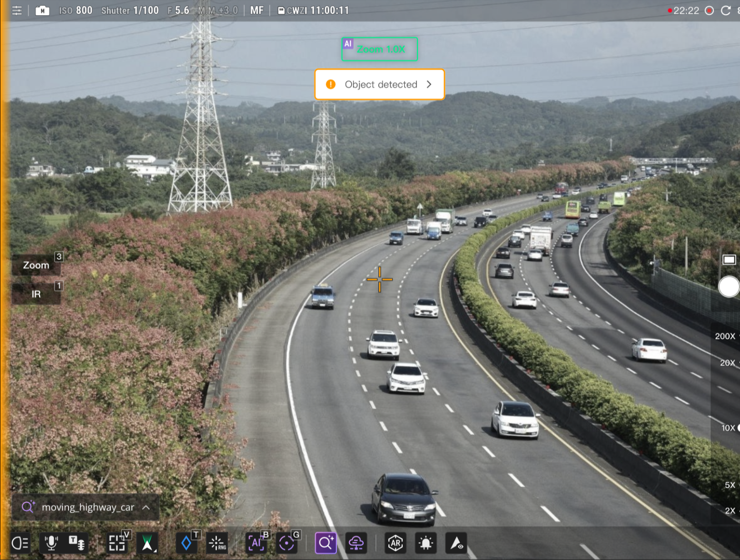740x560 pixels.
Task: Open the frame capture tool marked V
Action: tap(117, 543)
